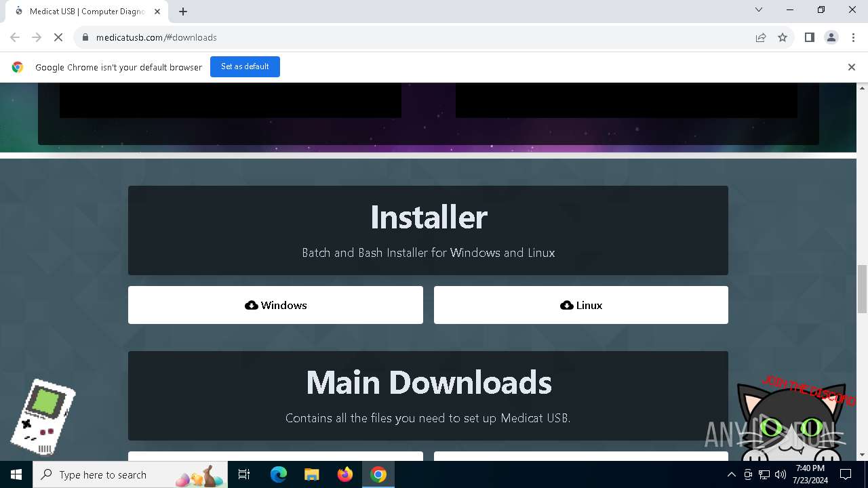This screenshot has height=488, width=868.
Task: Open Task View on taskbar
Action: coord(244,474)
